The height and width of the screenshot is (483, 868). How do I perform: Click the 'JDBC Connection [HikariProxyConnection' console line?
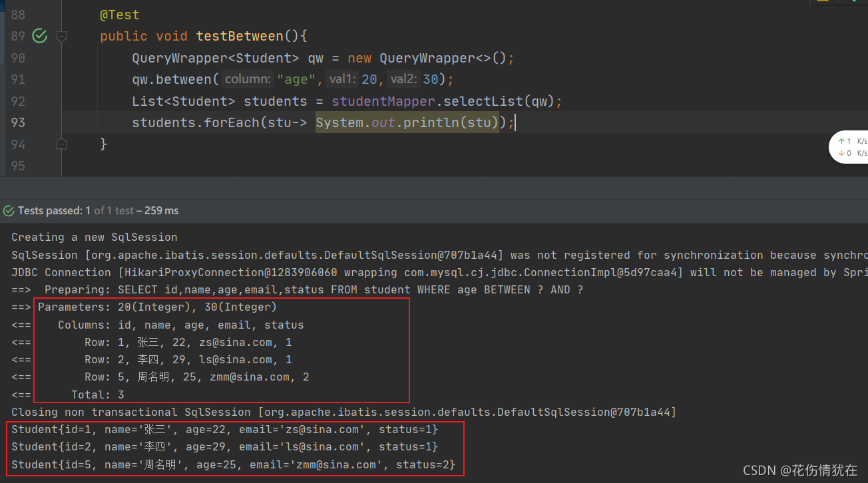tap(439, 272)
